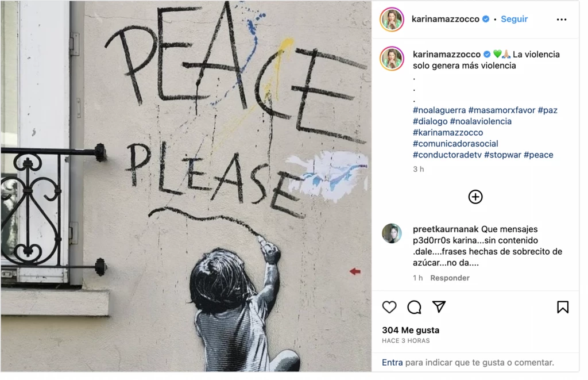588x380 pixels.
Task: Click the verified badge in the header
Action: [486, 19]
